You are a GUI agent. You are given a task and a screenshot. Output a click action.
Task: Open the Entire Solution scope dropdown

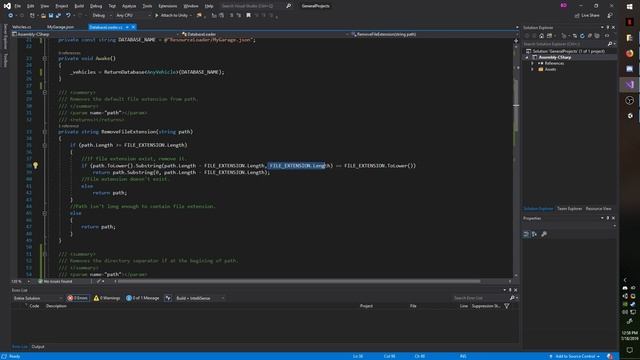(37, 298)
